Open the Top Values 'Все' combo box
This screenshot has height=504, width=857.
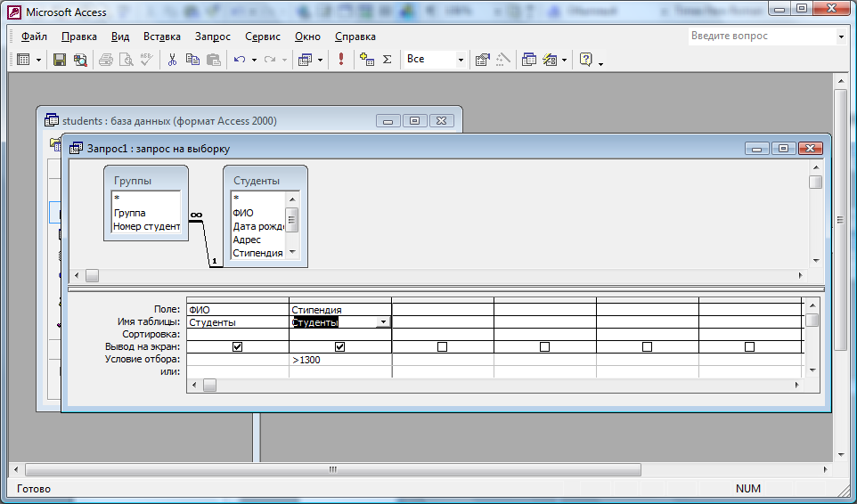pos(435,60)
